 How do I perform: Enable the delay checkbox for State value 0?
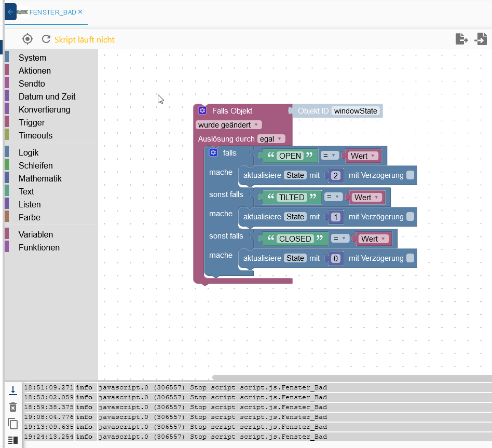pyautogui.click(x=410, y=258)
